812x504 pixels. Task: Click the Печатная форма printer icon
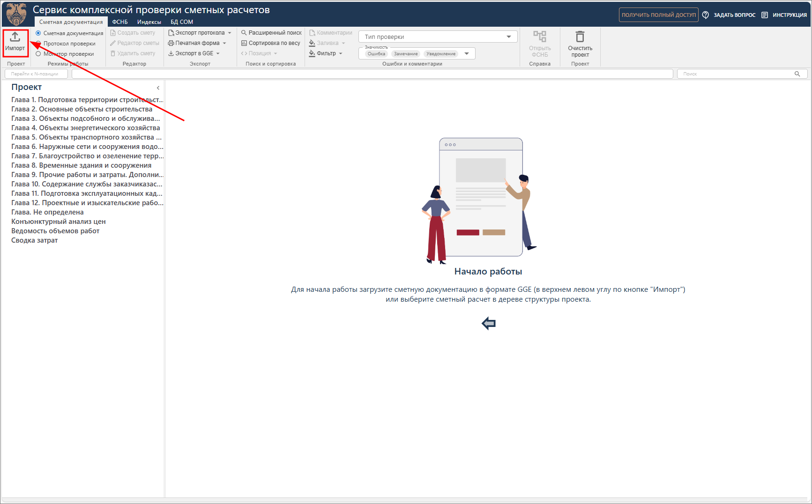(171, 43)
